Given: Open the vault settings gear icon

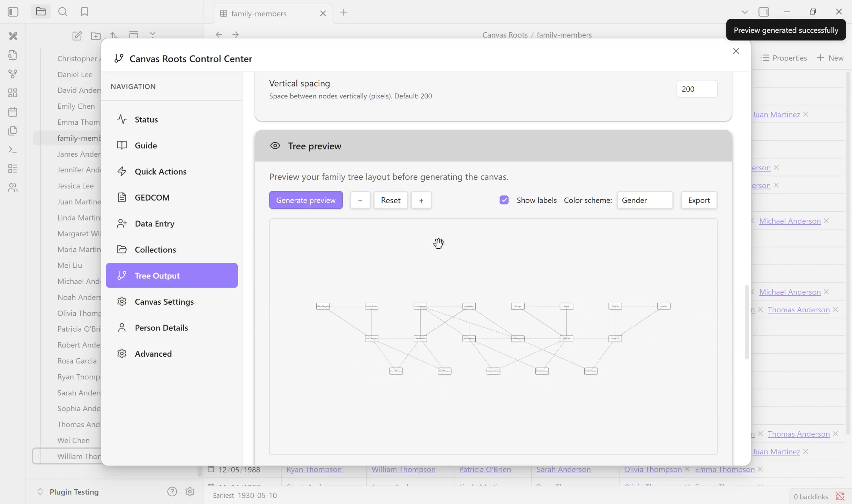Looking at the screenshot, I should point(190,492).
